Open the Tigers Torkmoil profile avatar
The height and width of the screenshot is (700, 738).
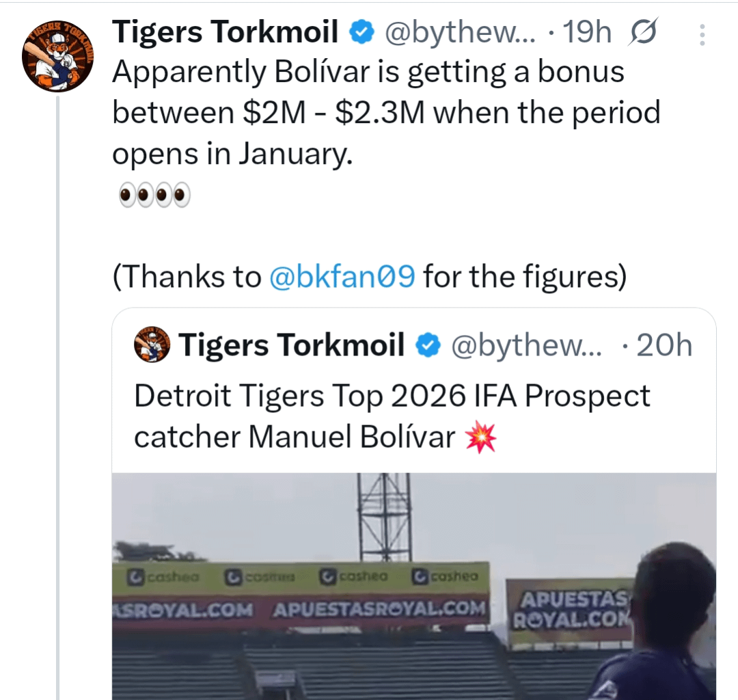[x=58, y=57]
